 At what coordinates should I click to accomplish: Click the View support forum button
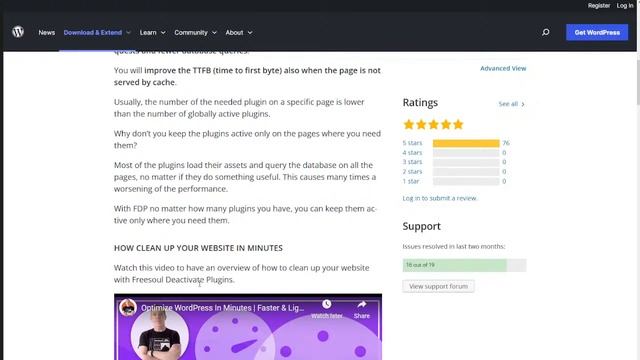438,287
